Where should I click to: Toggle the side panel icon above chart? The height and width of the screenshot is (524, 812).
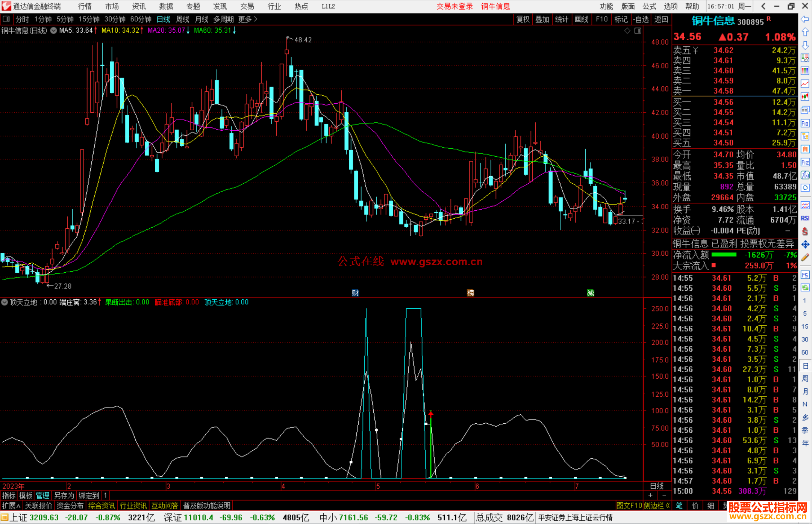638,31
